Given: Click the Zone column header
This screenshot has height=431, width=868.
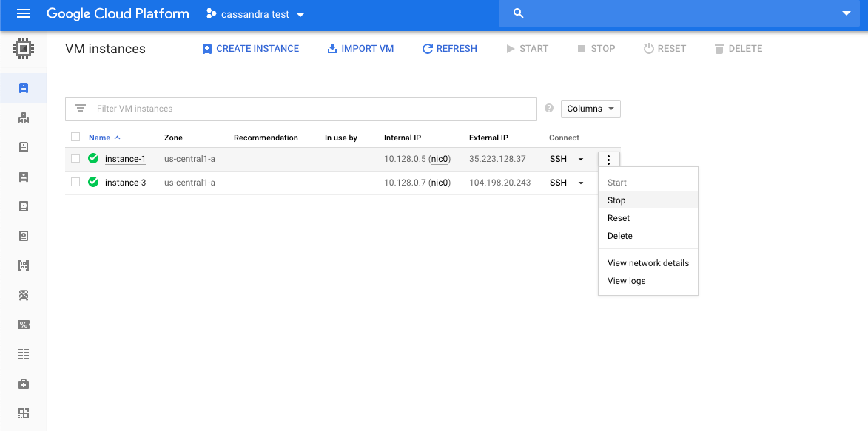Looking at the screenshot, I should click(173, 138).
